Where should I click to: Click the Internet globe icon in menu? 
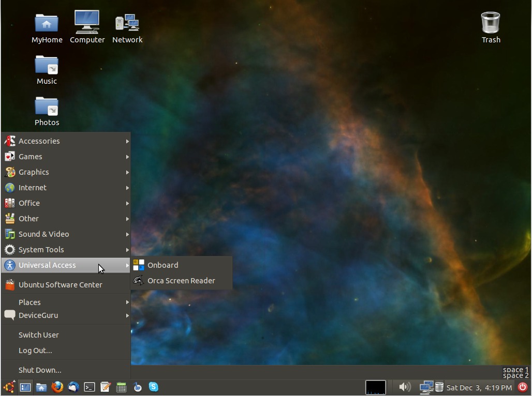[9, 188]
